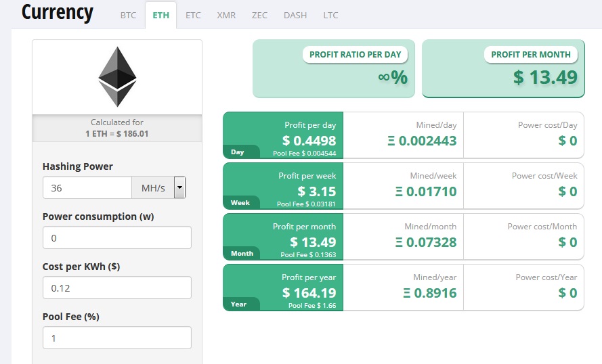Click the yearly Pool Fee $ 1.66 text

pos(312,306)
